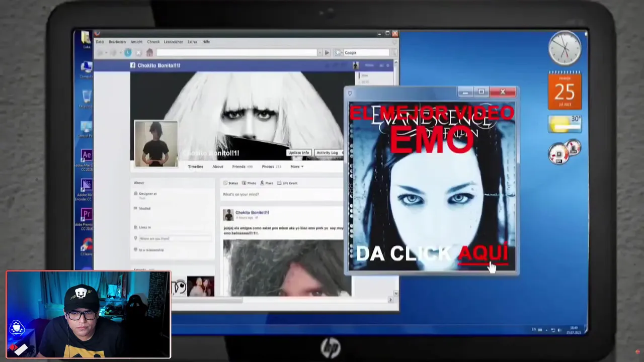Image resolution: width=644 pixels, height=362 pixels.
Task: Click the weather gadget showing 30°
Action: 565,124
